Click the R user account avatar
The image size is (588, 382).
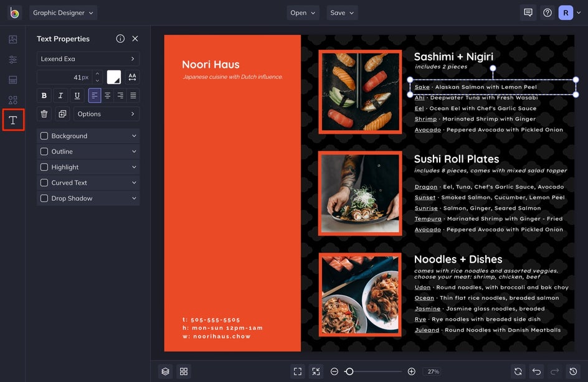point(566,12)
